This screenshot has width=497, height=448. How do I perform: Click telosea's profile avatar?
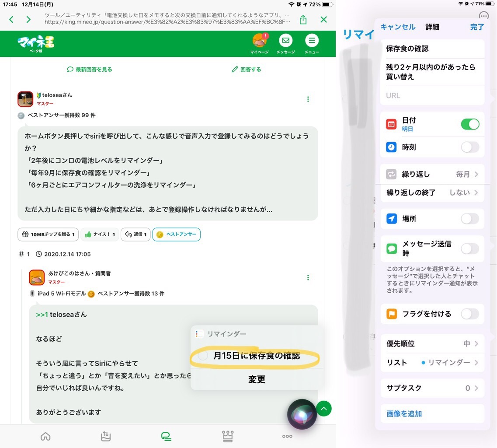(x=25, y=99)
